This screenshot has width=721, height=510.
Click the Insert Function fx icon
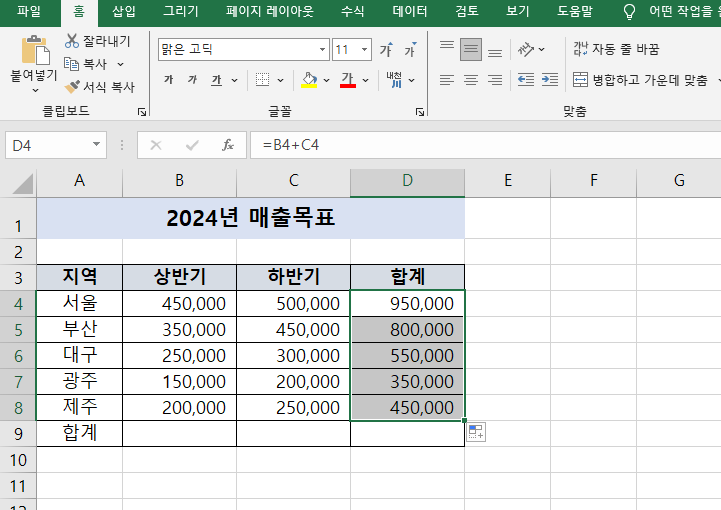[228, 145]
